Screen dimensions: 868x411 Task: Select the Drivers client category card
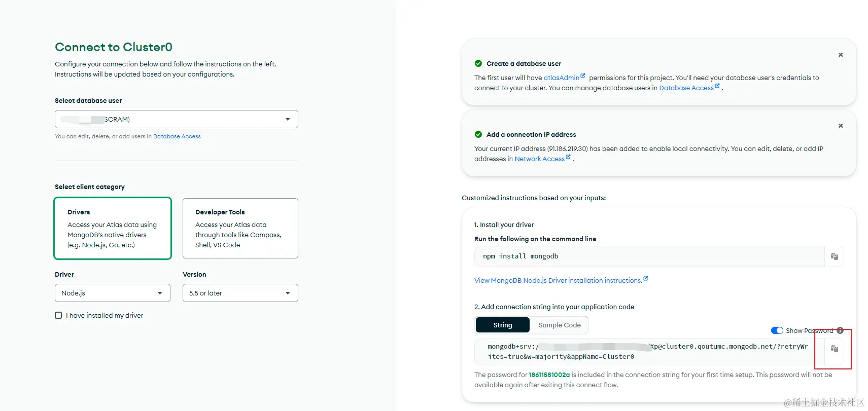pyautogui.click(x=113, y=228)
